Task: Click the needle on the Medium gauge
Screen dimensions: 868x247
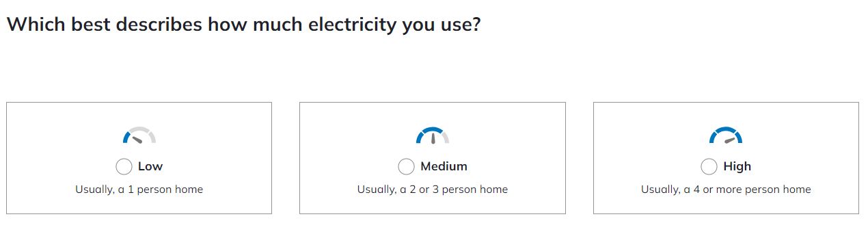Action: (433, 138)
